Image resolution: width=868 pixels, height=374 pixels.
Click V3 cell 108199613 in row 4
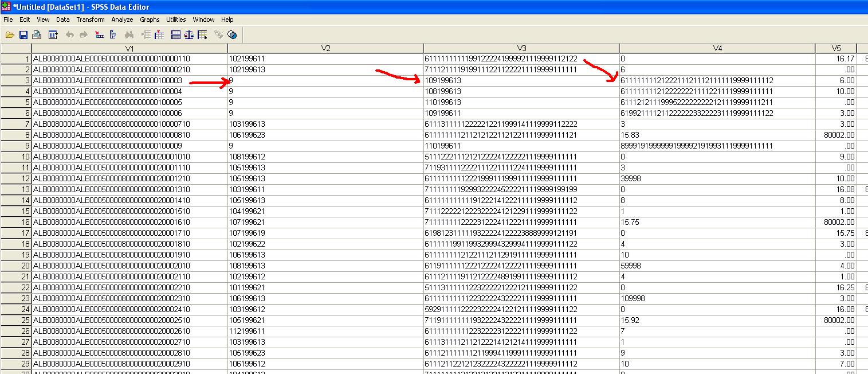[x=521, y=92]
